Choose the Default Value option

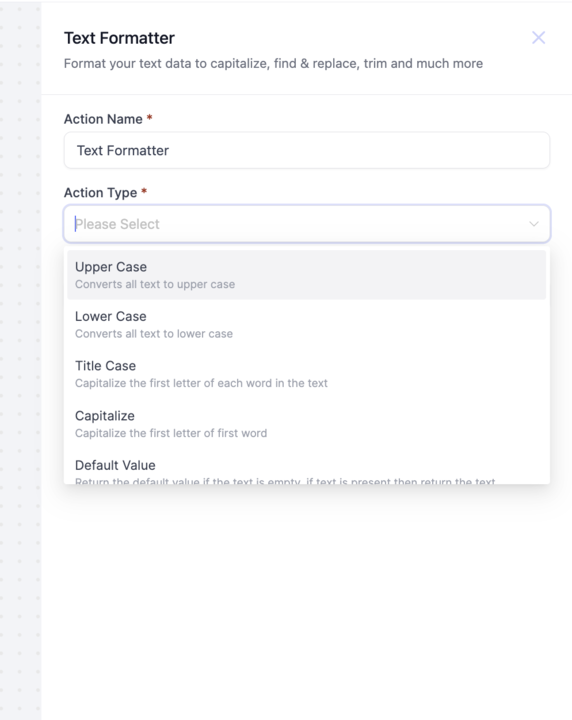(307, 469)
